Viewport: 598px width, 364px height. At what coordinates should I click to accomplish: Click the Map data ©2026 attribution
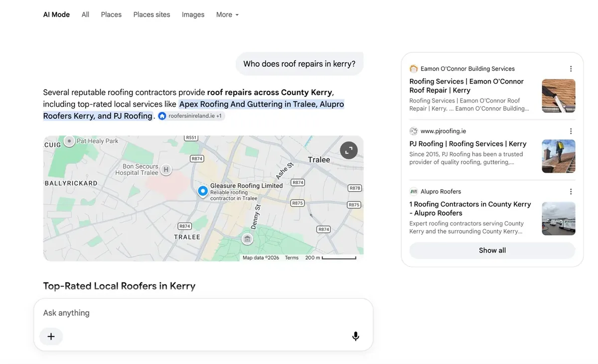click(261, 258)
